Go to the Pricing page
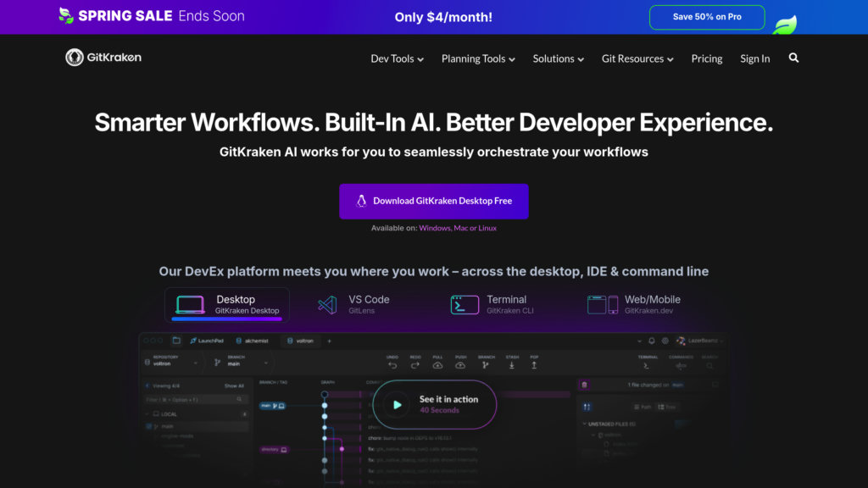This screenshot has width=868, height=488. coord(706,58)
